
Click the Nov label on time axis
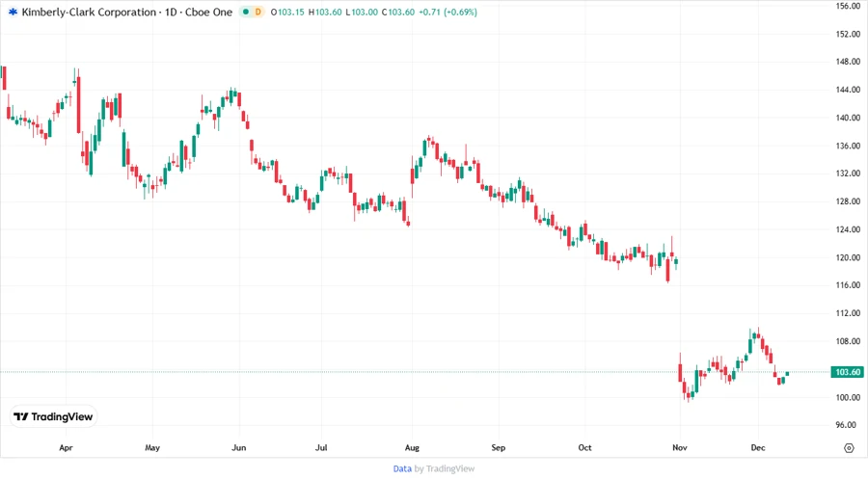pos(680,448)
